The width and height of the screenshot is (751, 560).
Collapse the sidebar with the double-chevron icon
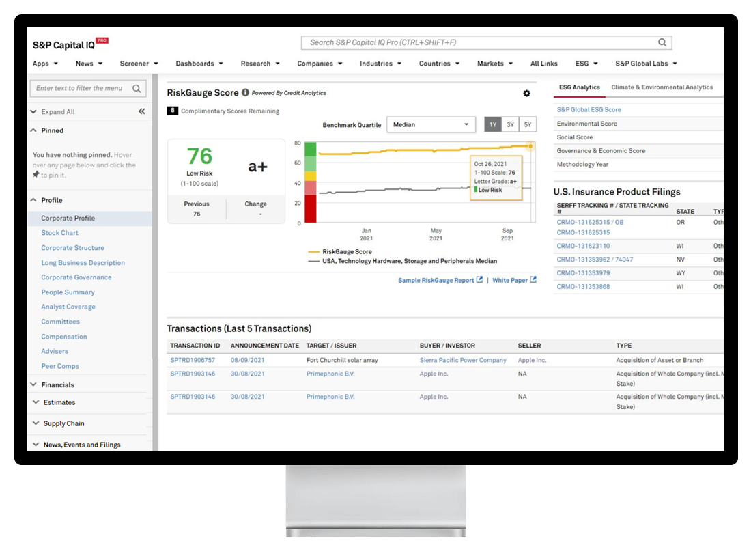142,111
